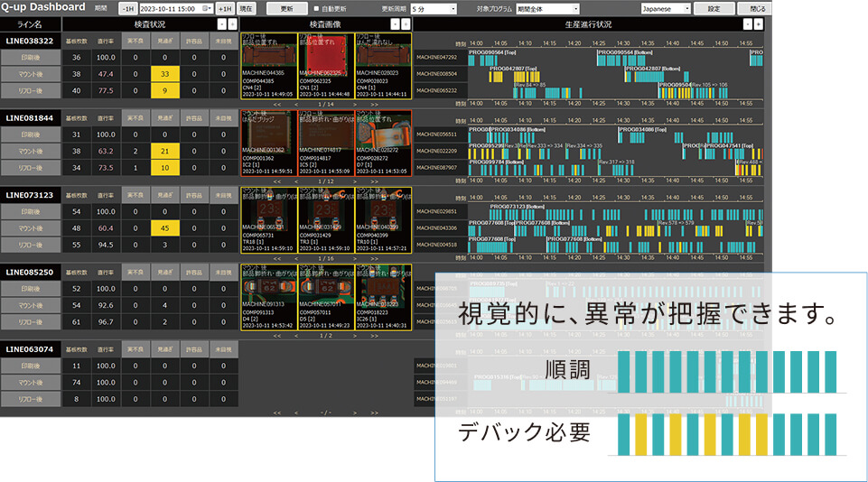Select the LINE038322 line name
This screenshot has height=482, width=868.
pyautogui.click(x=30, y=41)
